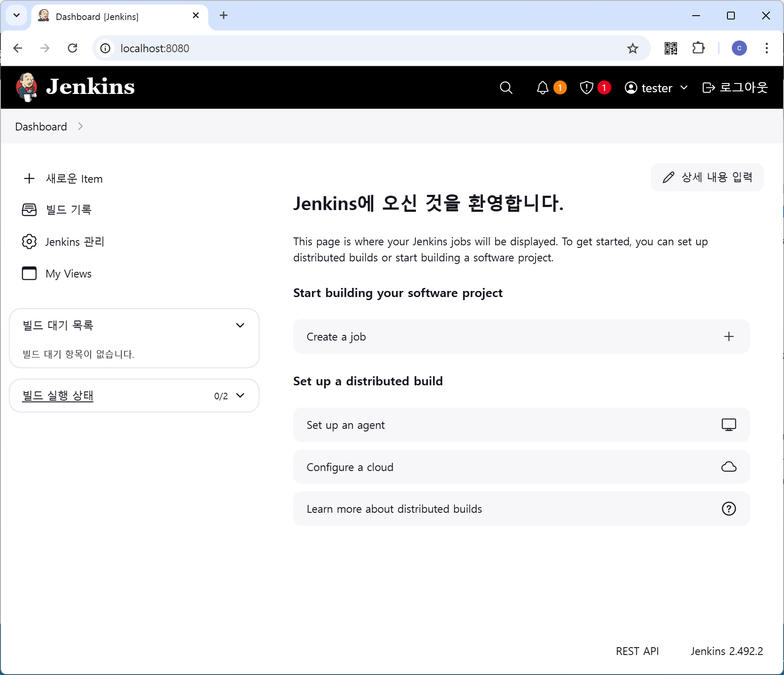
Task: Open the tab search dropdown arrow
Action: point(17,16)
